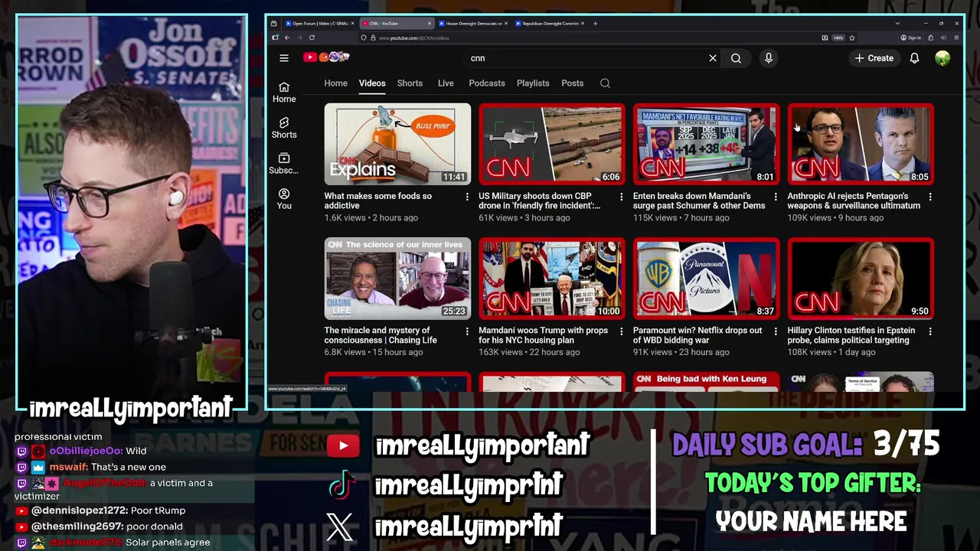Switch to Open Forum C-SPAN browser tab
The image size is (980, 551).
pos(318,24)
